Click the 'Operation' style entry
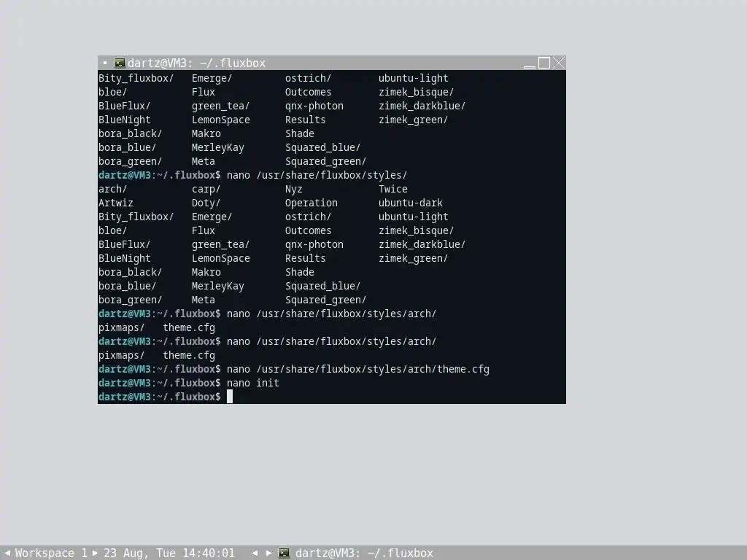The image size is (747, 560). coord(311,203)
